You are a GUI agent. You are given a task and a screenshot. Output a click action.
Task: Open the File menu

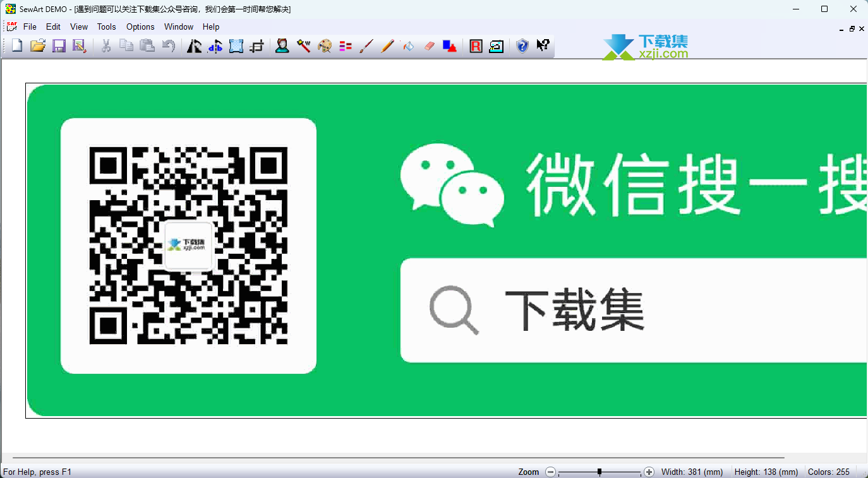click(x=30, y=27)
